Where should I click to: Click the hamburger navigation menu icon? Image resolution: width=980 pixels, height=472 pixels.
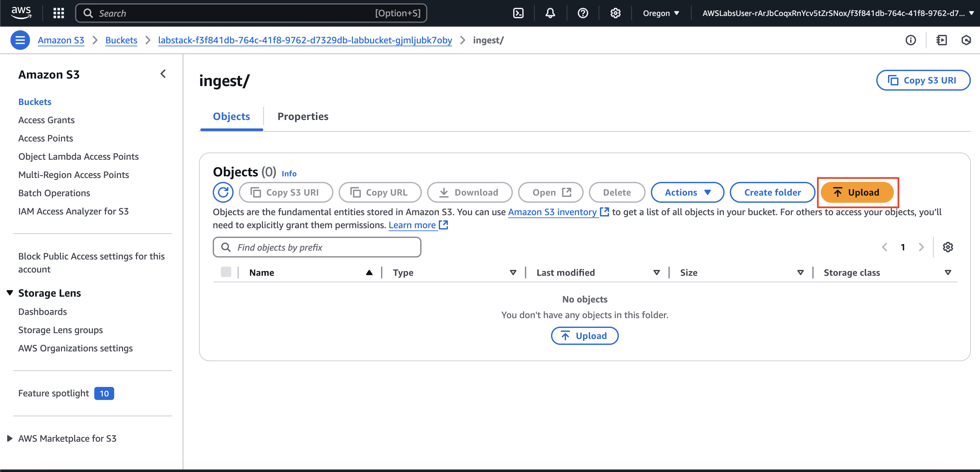[20, 40]
